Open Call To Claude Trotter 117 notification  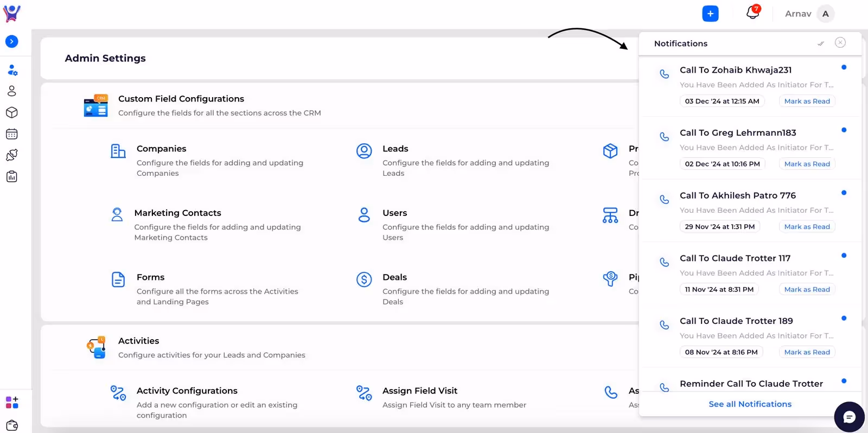[735, 258]
